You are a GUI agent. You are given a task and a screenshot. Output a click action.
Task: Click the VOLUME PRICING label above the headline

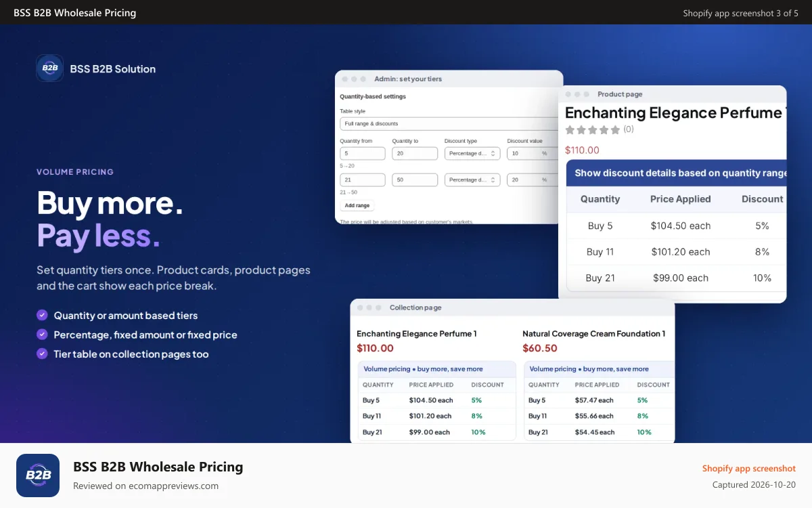click(x=75, y=172)
